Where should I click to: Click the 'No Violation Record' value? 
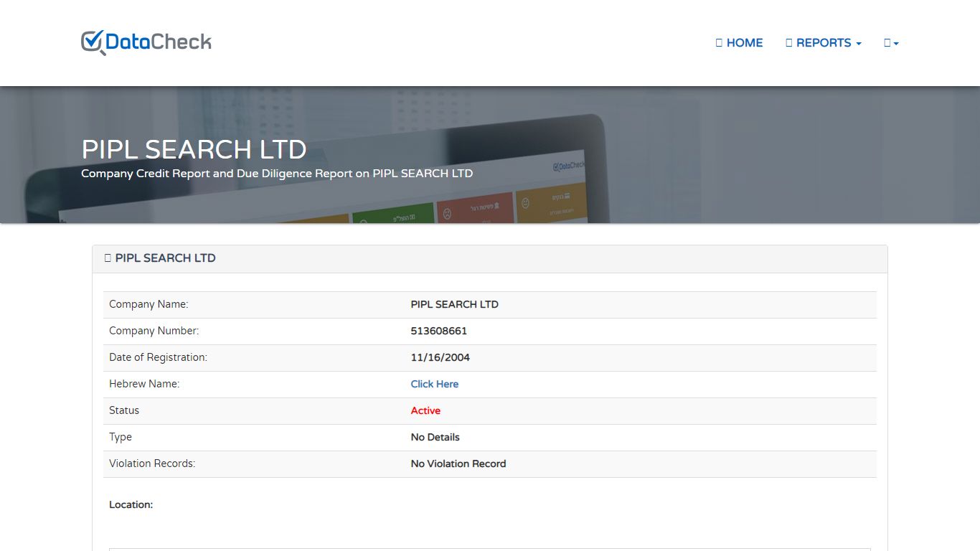(x=458, y=463)
